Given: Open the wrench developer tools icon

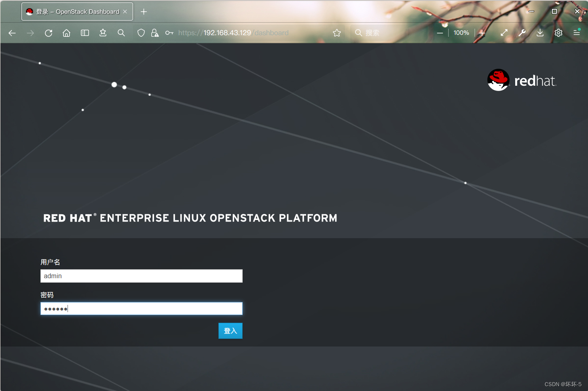Looking at the screenshot, I should pos(522,33).
